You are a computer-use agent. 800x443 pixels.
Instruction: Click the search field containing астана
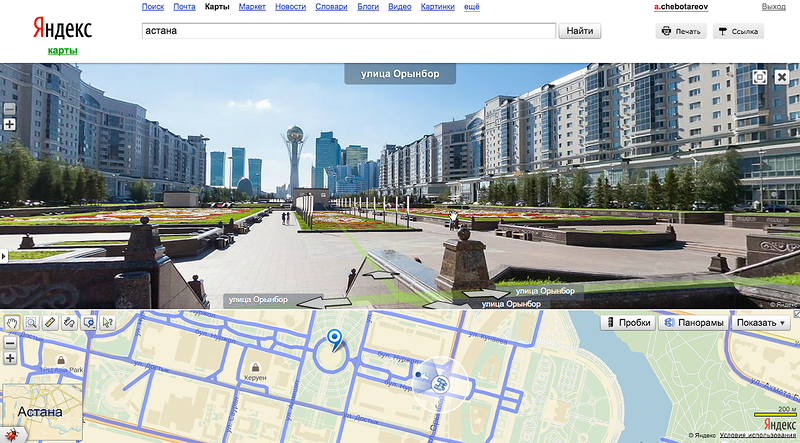[x=348, y=31]
